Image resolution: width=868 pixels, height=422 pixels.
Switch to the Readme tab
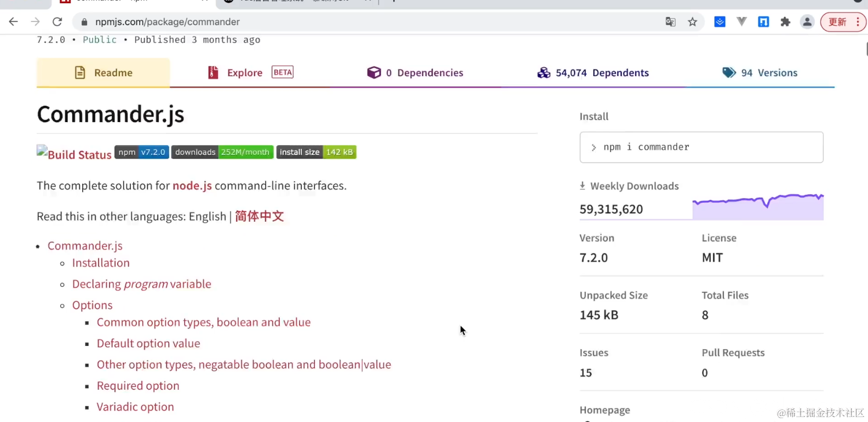pos(103,73)
